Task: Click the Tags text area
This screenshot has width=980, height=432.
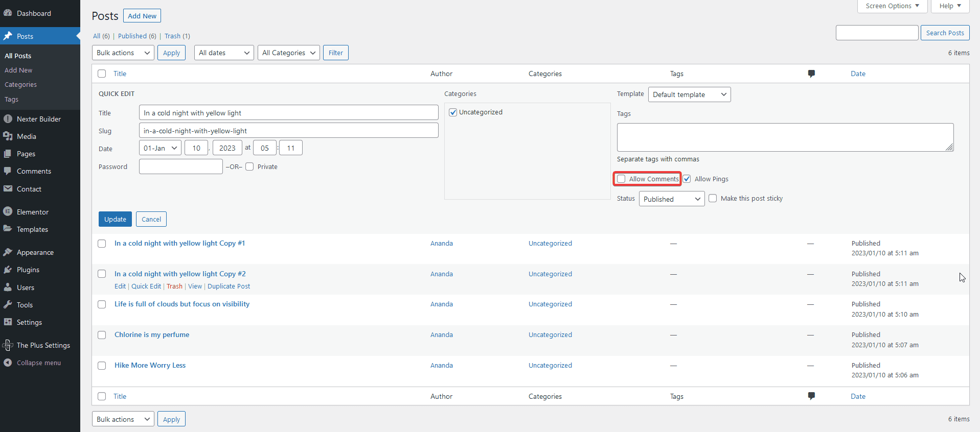Action: (x=785, y=137)
